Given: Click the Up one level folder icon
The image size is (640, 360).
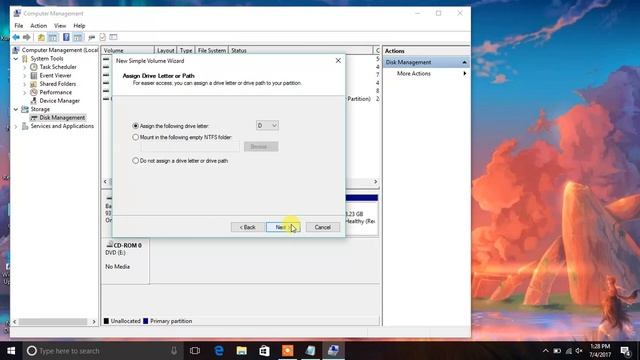Looking at the screenshot, I should [x=41, y=37].
